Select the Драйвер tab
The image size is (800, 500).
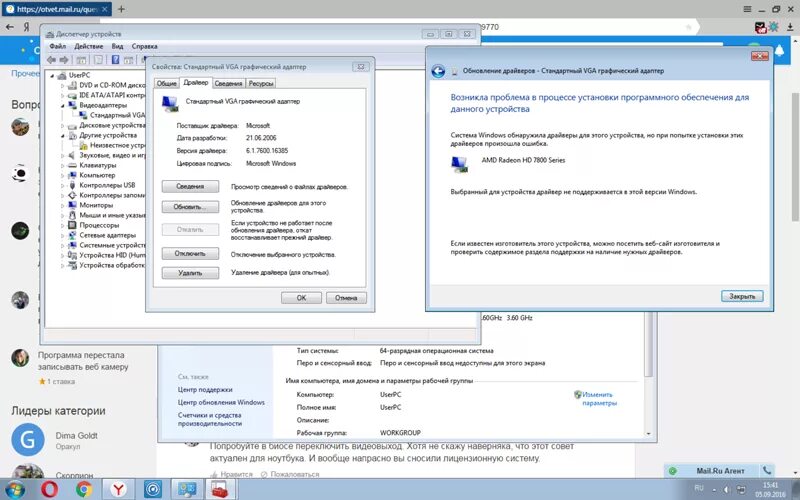(x=195, y=83)
